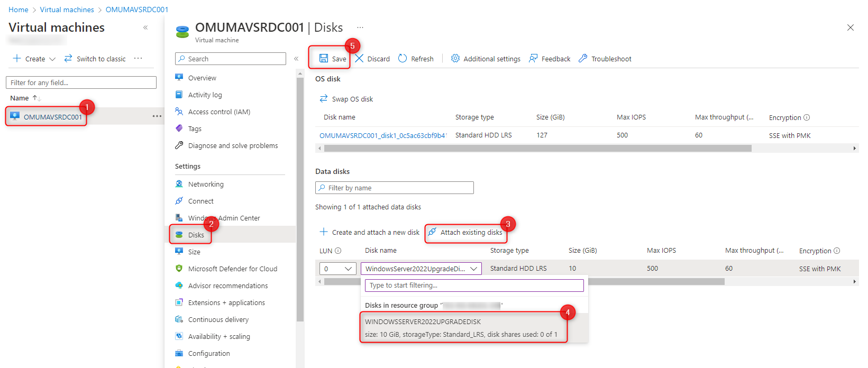Select the OMUMAVSRDC001 VM in the list
The image size is (868, 368).
tap(53, 117)
